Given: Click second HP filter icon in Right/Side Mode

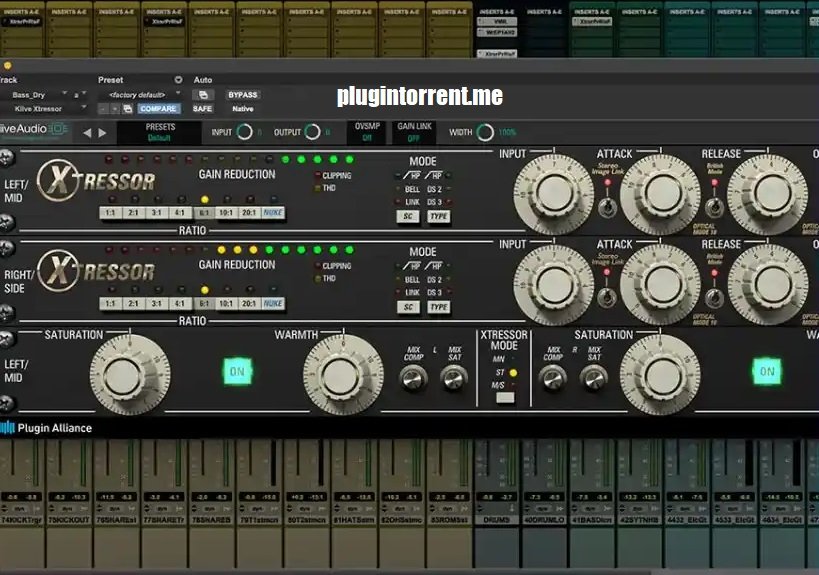Looking at the screenshot, I should point(434,266).
